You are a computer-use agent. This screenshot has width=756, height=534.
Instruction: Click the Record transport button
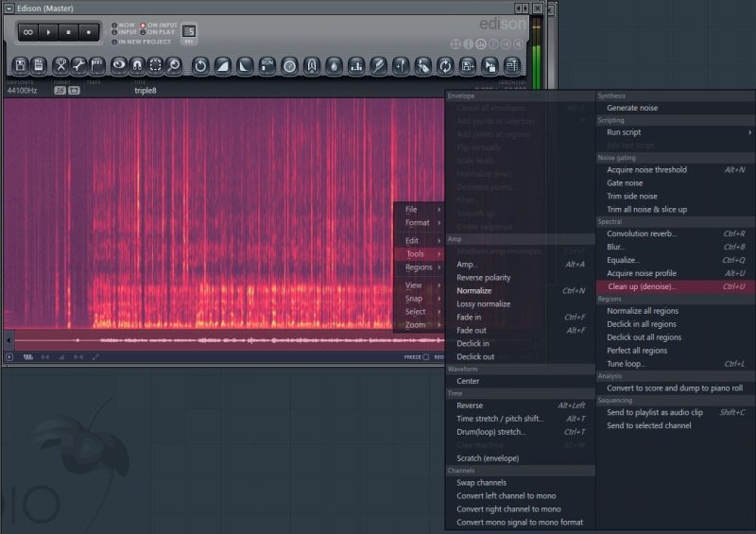tap(88, 32)
